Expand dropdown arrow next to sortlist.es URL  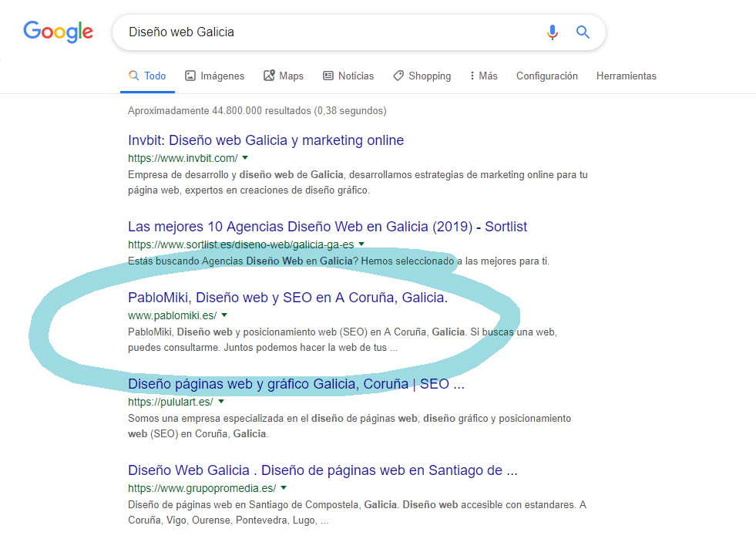[361, 244]
